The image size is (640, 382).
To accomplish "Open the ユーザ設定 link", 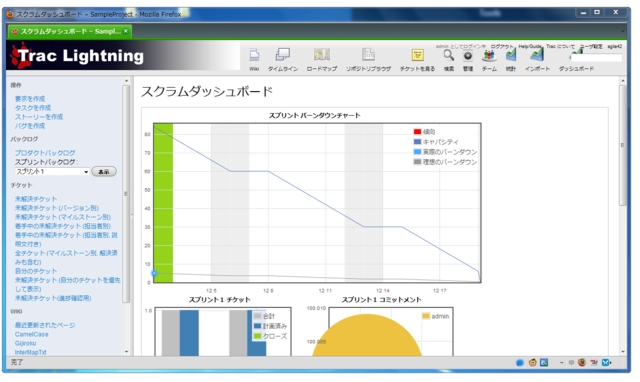I will [x=591, y=47].
